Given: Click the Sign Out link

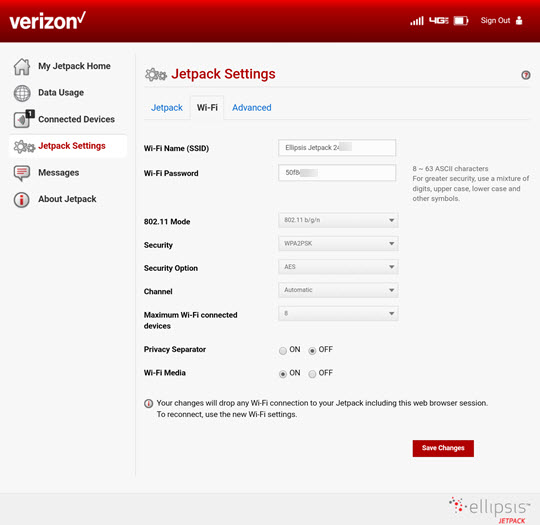Looking at the screenshot, I should tap(495, 21).
